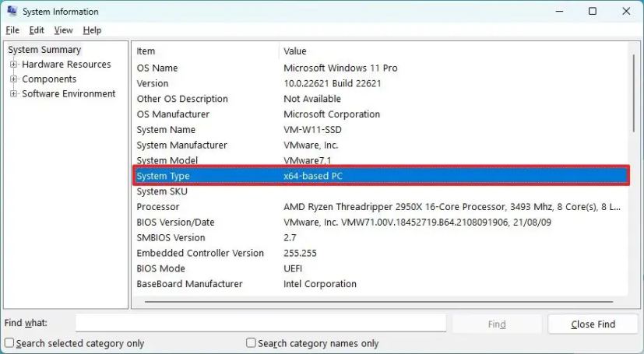Click the AMD Ryzen Threadripper processor value
Viewport: 644px width, 354px height.
pyautogui.click(x=452, y=207)
